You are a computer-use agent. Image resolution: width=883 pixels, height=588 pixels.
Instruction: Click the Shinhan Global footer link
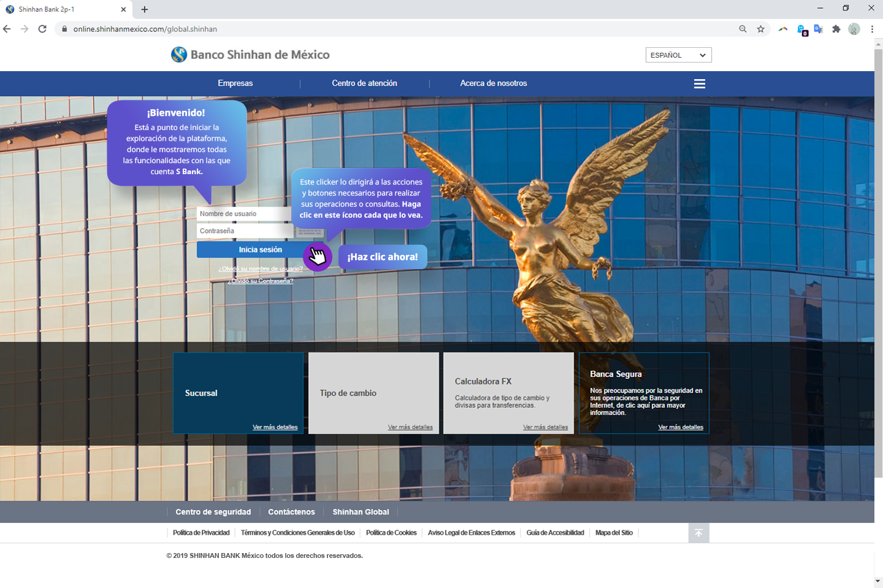click(x=361, y=512)
